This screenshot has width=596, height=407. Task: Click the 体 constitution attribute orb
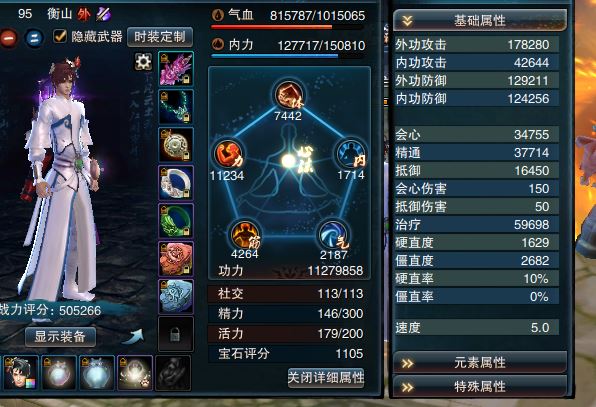coord(289,95)
